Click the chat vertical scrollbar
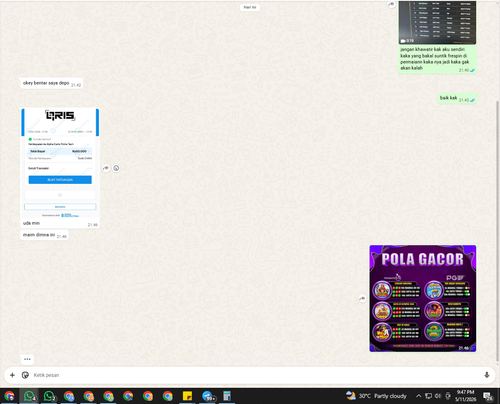Screen dimensions: 500x404 point(498,230)
